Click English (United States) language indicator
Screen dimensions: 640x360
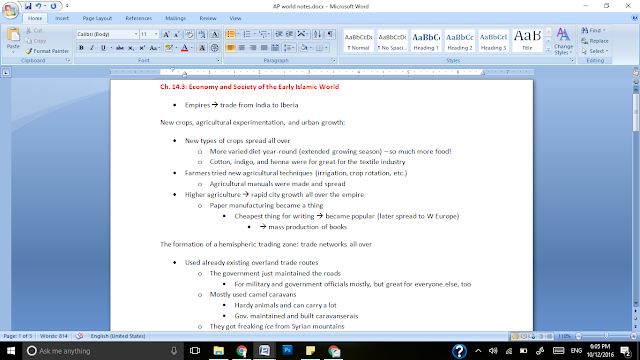click(118, 336)
